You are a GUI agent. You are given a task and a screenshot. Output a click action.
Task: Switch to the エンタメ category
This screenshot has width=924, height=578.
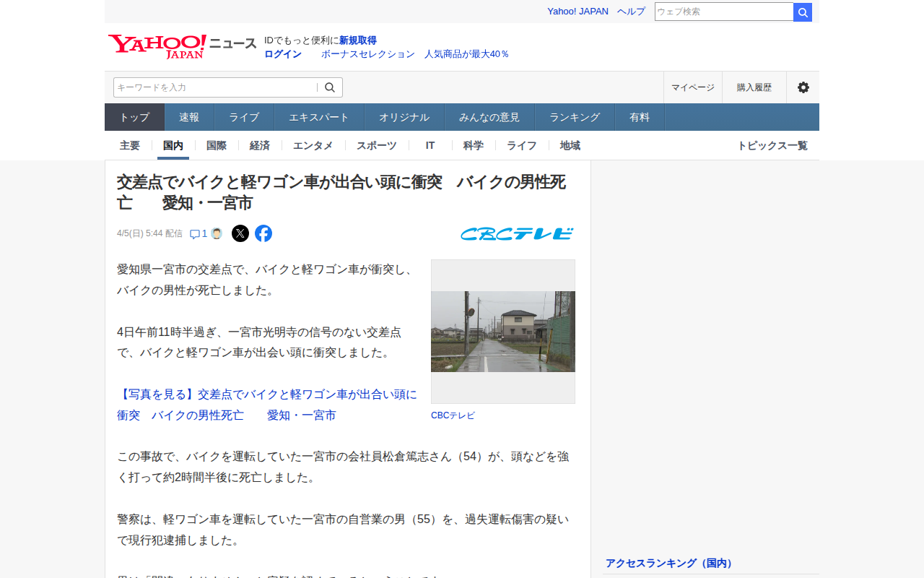[313, 145]
